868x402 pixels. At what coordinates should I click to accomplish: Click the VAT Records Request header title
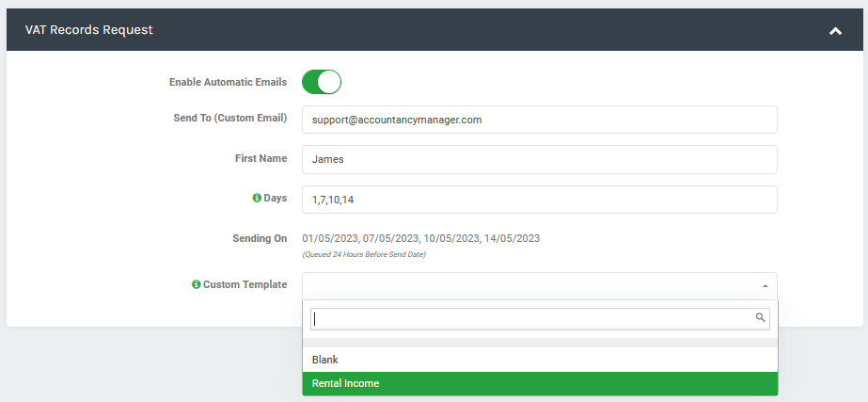tap(89, 30)
